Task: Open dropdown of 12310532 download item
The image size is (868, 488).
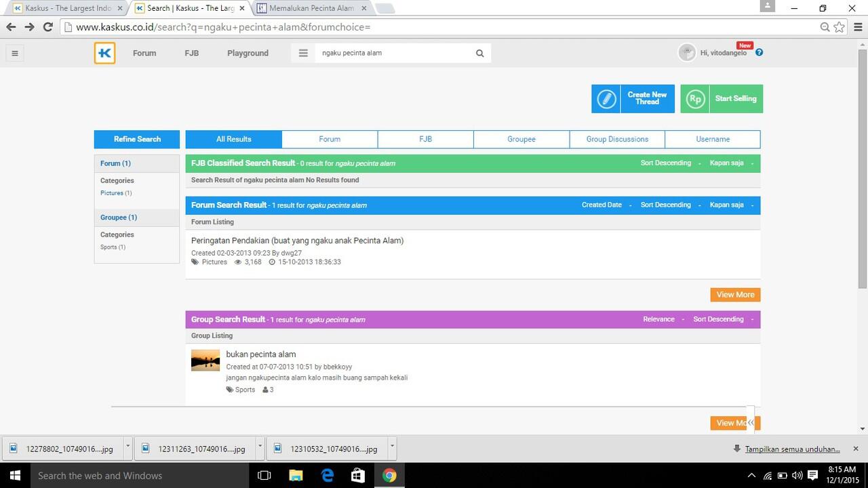Action: 392,448
